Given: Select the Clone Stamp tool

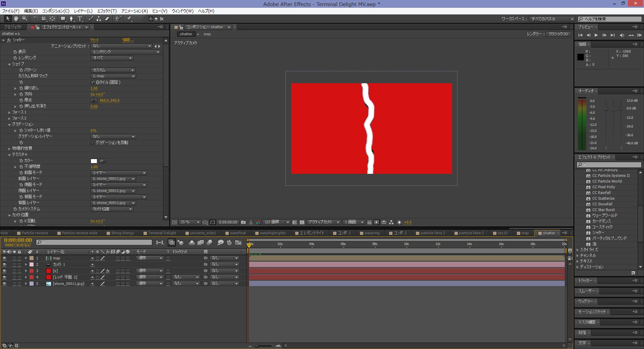Looking at the screenshot, I should pyautogui.click(x=99, y=19).
